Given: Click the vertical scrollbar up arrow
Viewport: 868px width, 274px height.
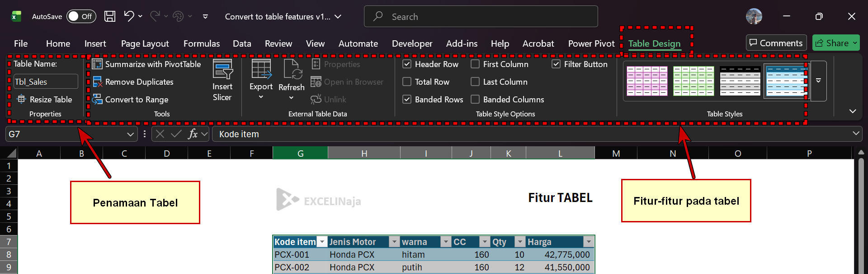Looking at the screenshot, I should 861,153.
